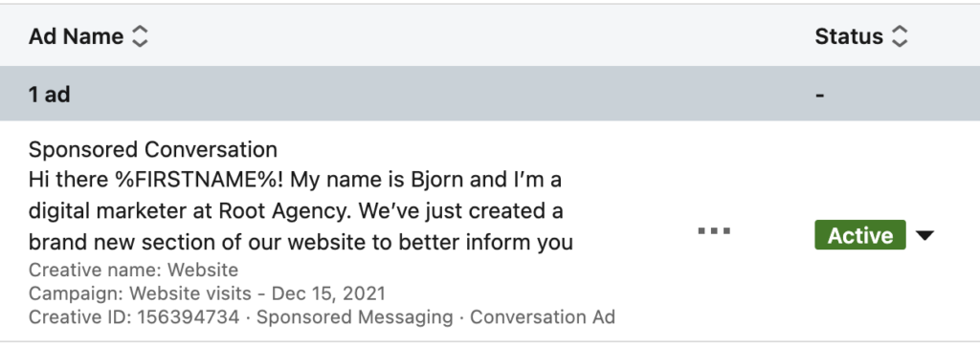Sort by the Status column header
980x347 pixels.
pyautogui.click(x=849, y=36)
